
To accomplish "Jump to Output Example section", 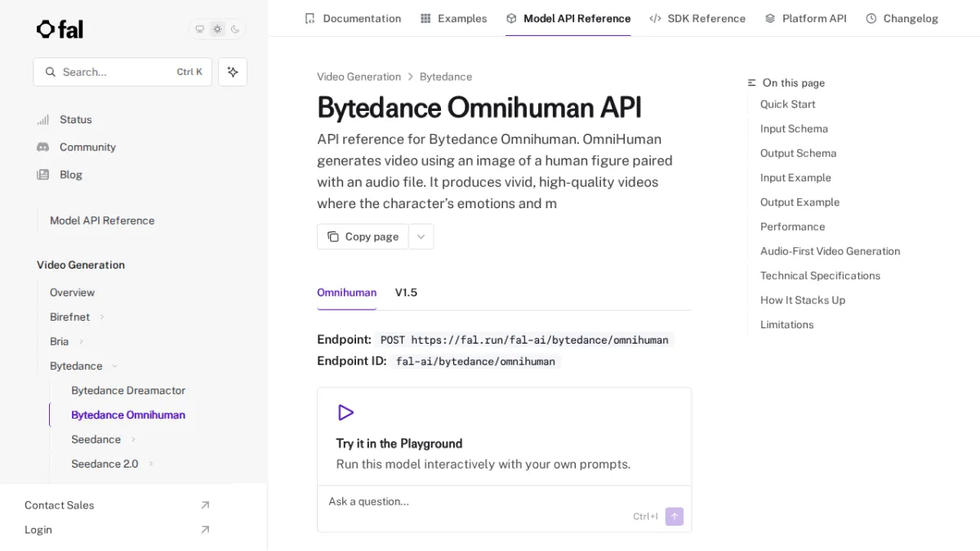I will [800, 202].
